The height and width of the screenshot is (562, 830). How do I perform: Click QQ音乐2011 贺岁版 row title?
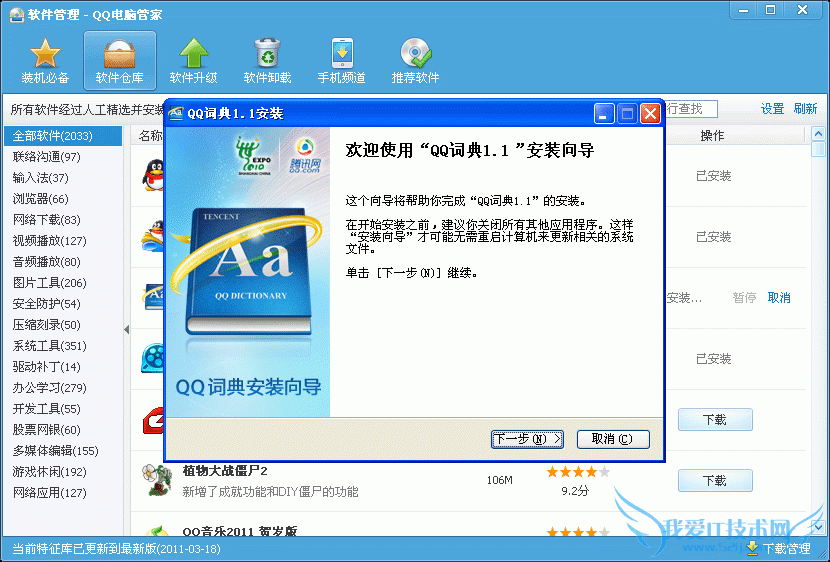(x=240, y=531)
